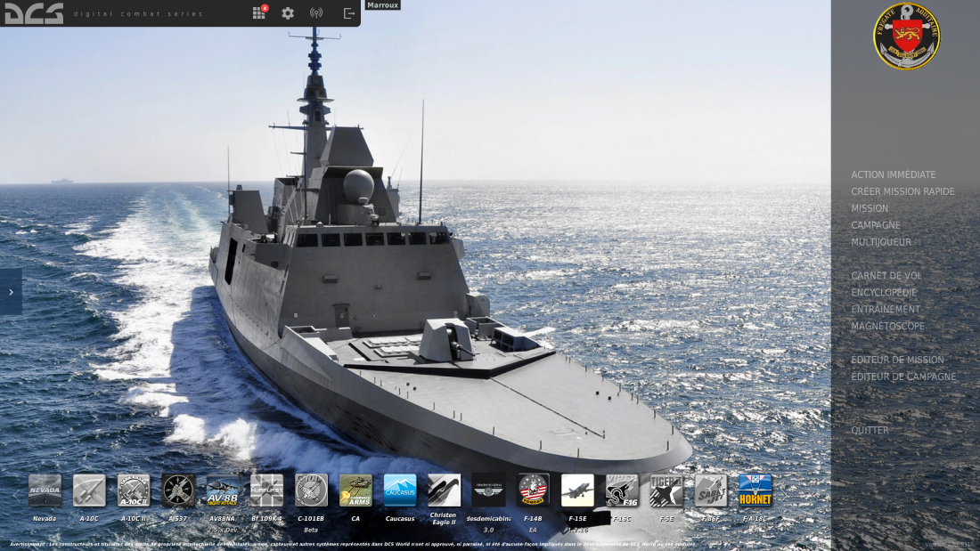This screenshot has height=551, width=980.
Task: Select the F-86F Sabre icon
Action: pyautogui.click(x=711, y=490)
